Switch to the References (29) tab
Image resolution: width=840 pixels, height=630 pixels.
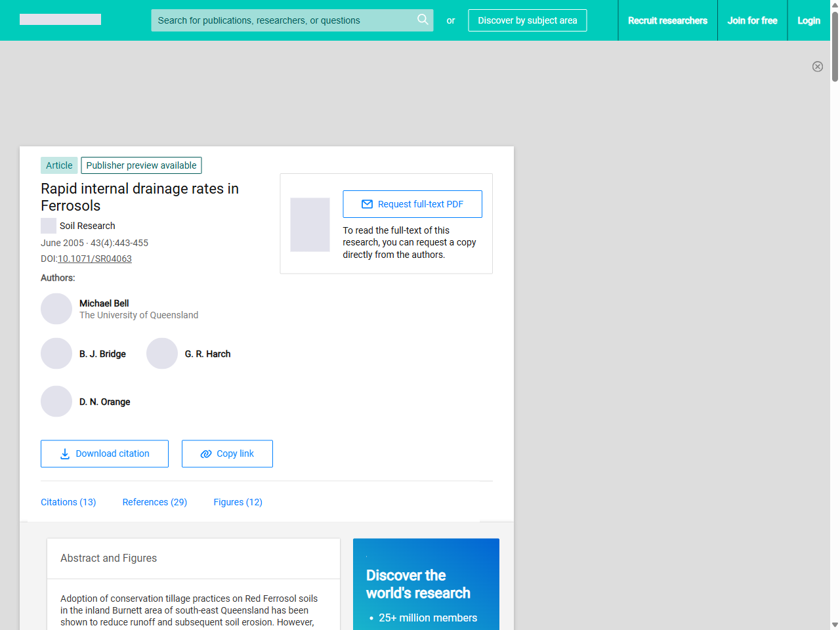pyautogui.click(x=155, y=502)
